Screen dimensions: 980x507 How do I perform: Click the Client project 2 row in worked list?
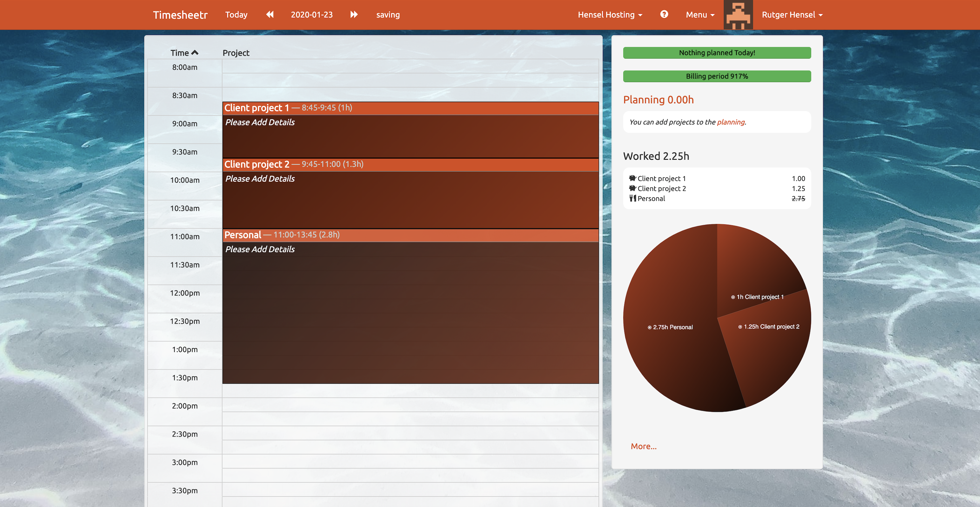(717, 189)
